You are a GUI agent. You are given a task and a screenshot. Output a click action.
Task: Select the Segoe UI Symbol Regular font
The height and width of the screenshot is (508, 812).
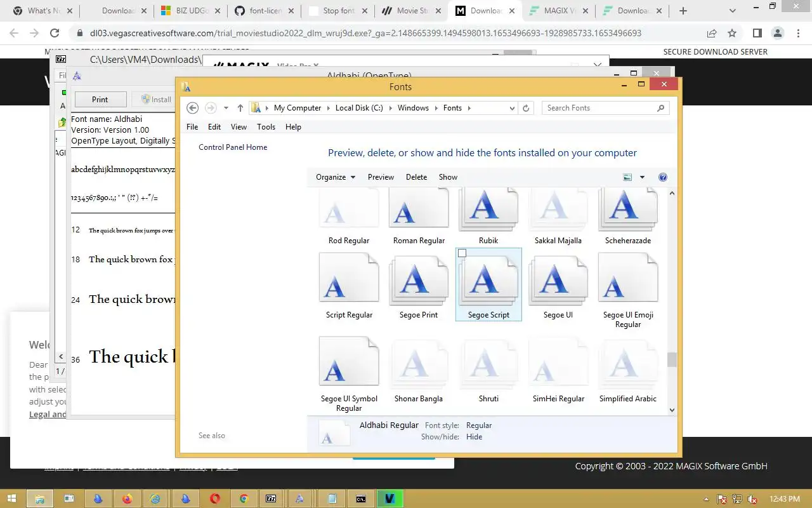(x=349, y=362)
